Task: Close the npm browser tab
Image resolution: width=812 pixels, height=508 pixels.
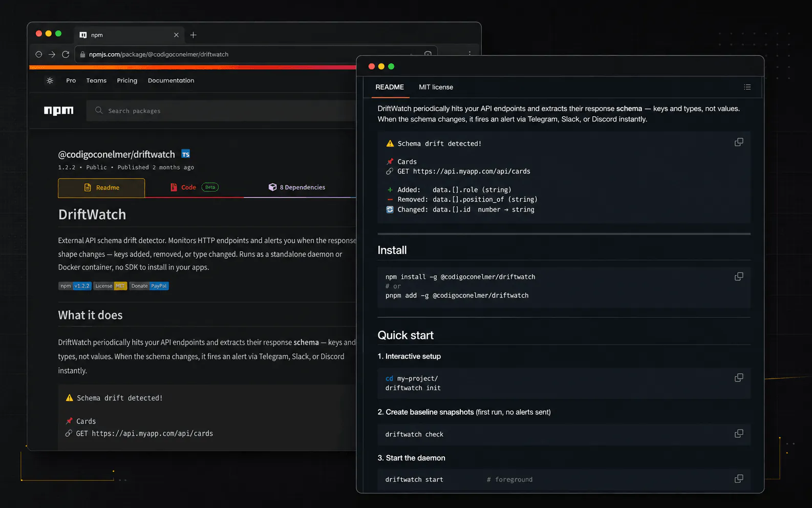Action: [x=176, y=35]
